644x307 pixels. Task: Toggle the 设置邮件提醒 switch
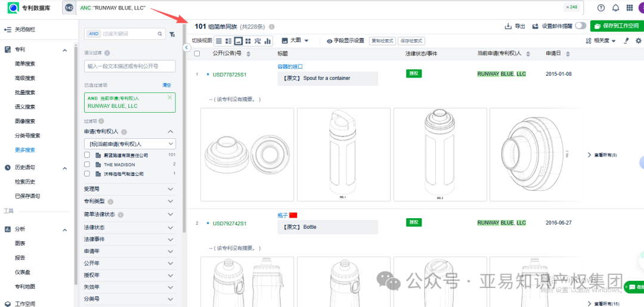(x=581, y=26)
